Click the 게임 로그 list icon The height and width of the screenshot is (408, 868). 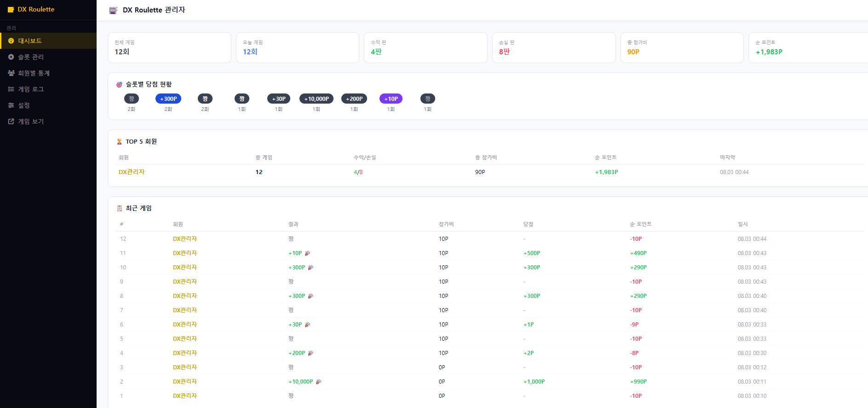pyautogui.click(x=11, y=89)
